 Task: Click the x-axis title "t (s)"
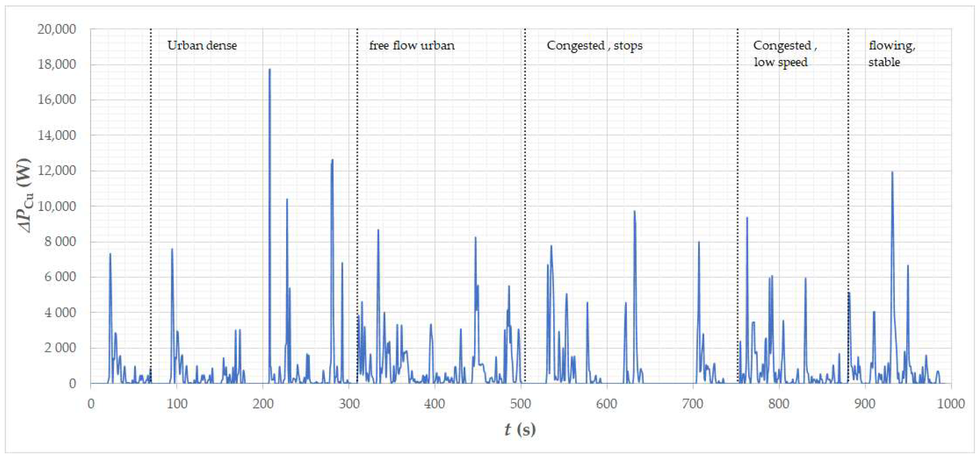(x=520, y=430)
